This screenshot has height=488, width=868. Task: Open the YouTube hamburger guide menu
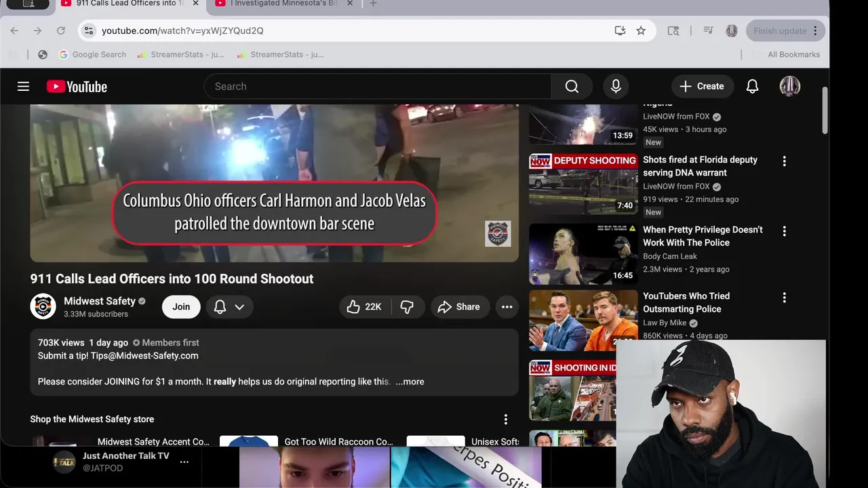(23, 86)
